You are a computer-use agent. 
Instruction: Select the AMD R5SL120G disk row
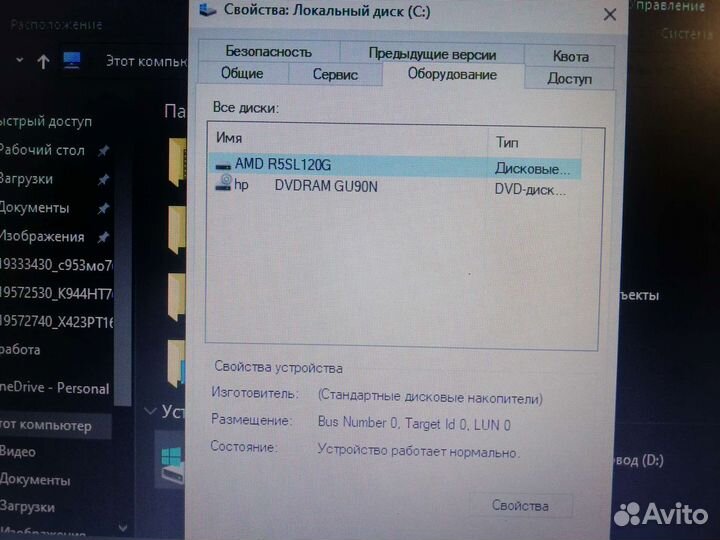395,166
